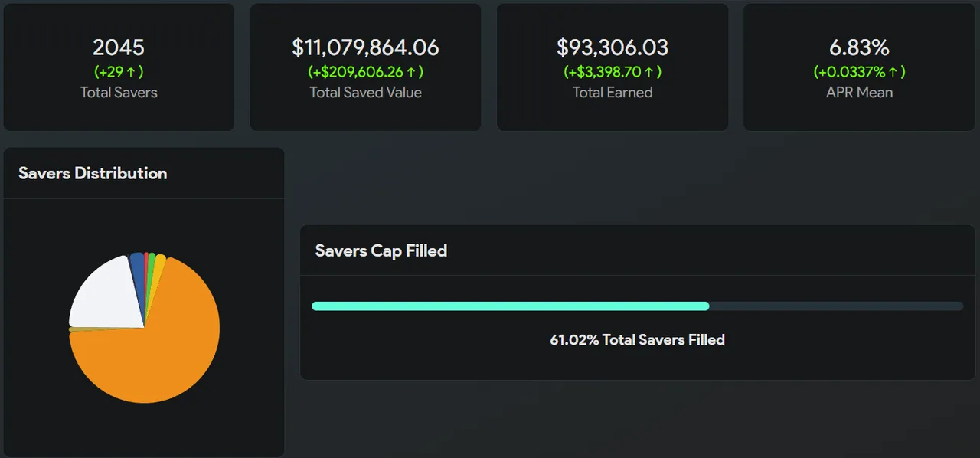
Task: Click the +$209,606.26 change indicator
Action: click(x=365, y=72)
